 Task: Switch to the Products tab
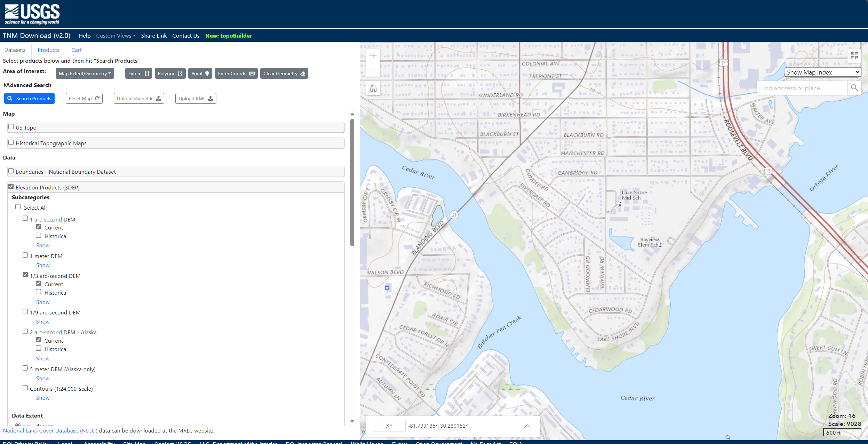pyautogui.click(x=48, y=50)
